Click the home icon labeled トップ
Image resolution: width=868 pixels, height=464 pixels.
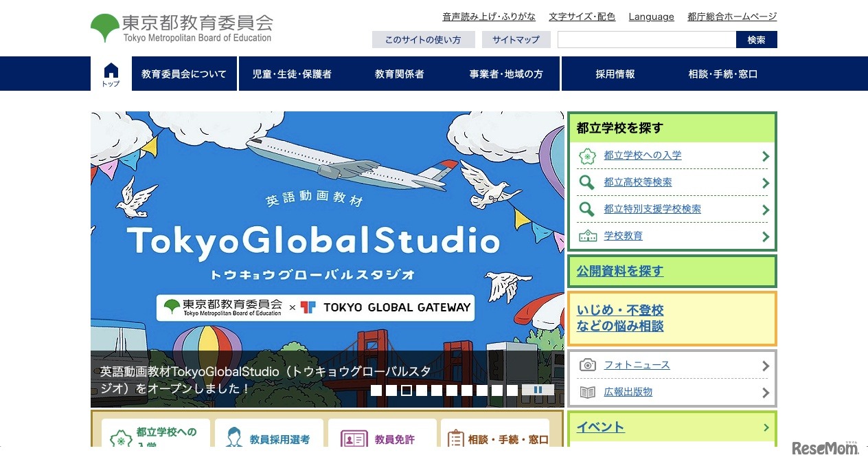coord(110,73)
